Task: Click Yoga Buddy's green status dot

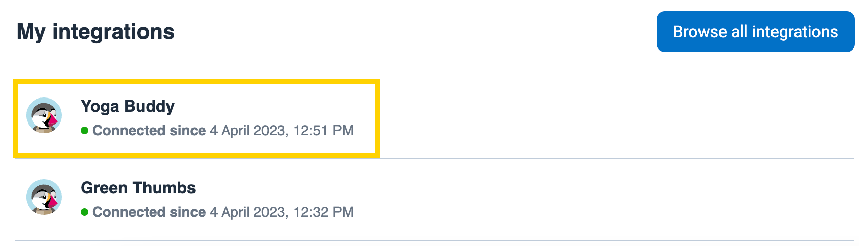Action: point(85,131)
